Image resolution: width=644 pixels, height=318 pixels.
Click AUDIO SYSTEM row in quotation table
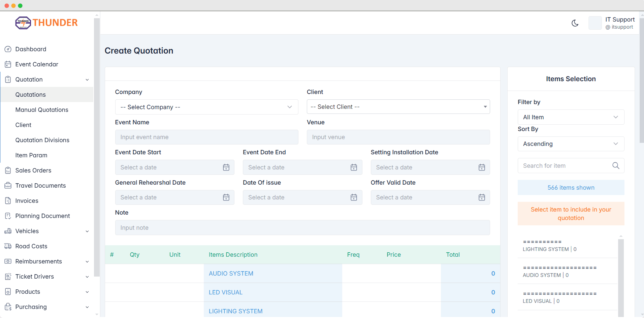(x=302, y=274)
